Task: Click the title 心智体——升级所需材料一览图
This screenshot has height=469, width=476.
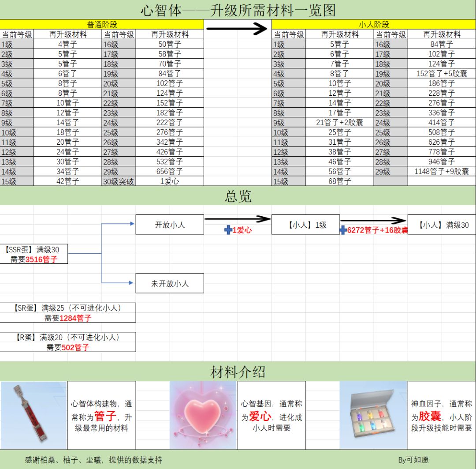Action: (x=238, y=10)
